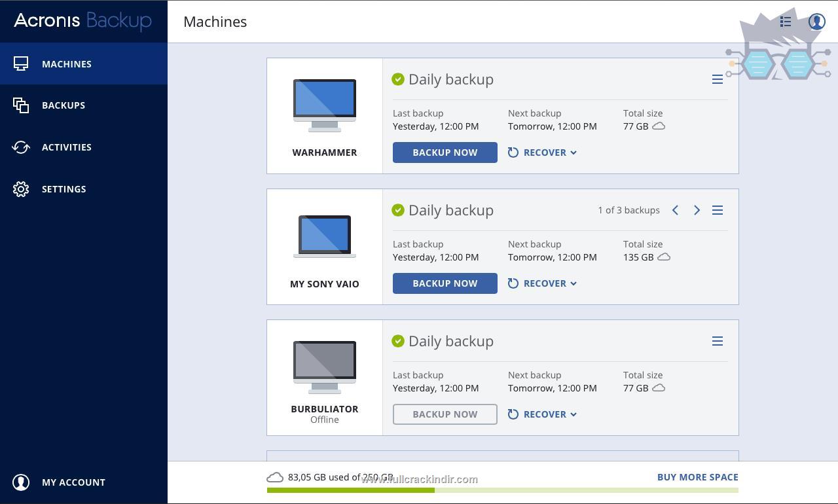Viewport: 838px width, 504px height.
Task: Click cloud icon next to 135 GB
Action: click(x=664, y=257)
